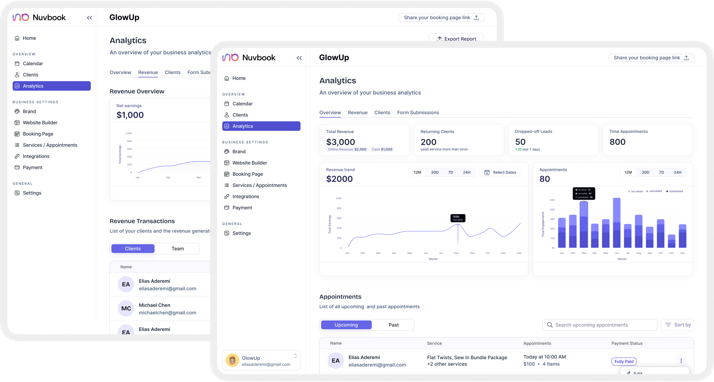Show Past appointments list

(x=393, y=325)
